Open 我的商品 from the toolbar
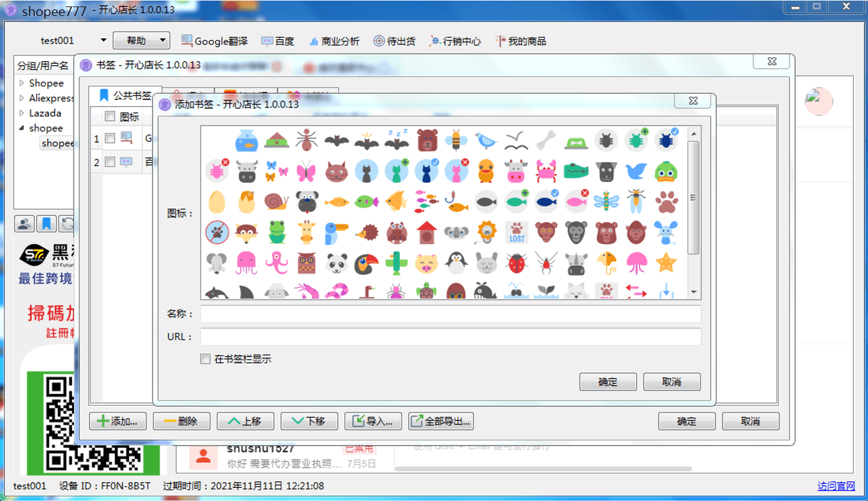The image size is (868, 501). tap(521, 41)
